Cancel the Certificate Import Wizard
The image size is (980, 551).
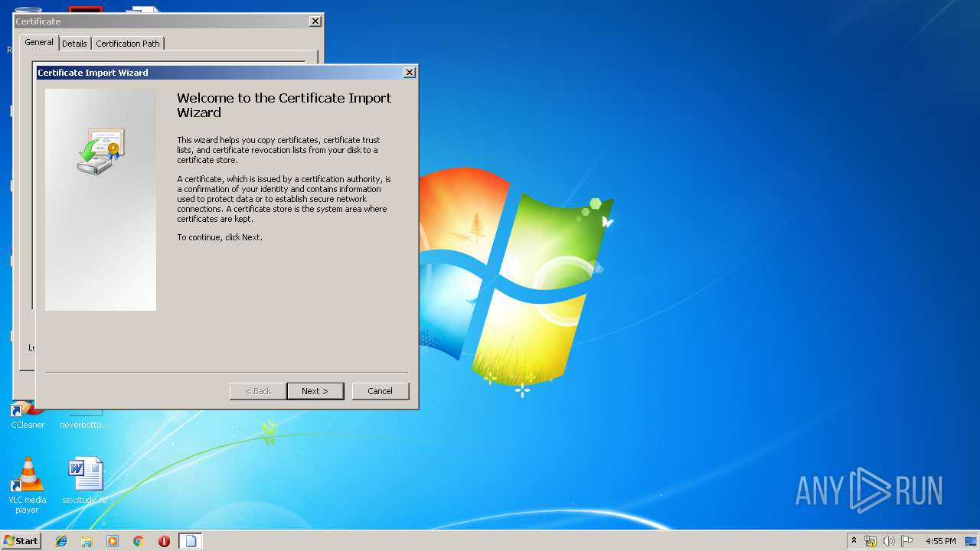tap(381, 391)
